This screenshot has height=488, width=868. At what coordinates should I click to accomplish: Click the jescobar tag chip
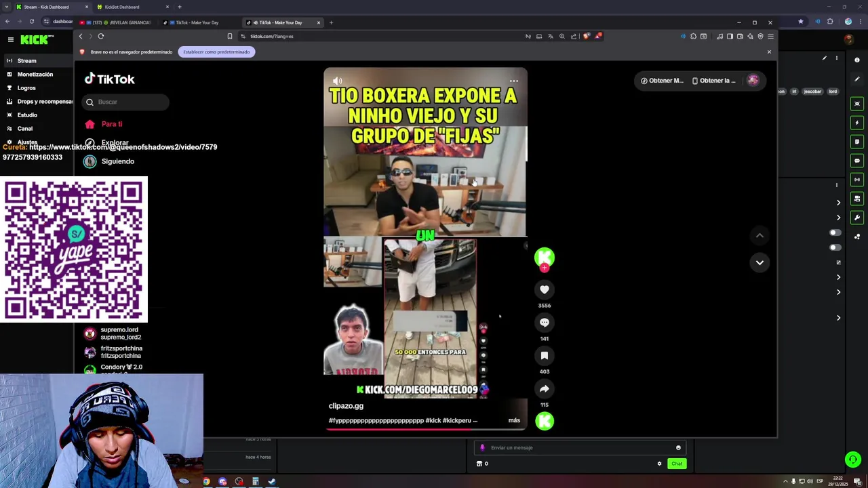coord(812,91)
